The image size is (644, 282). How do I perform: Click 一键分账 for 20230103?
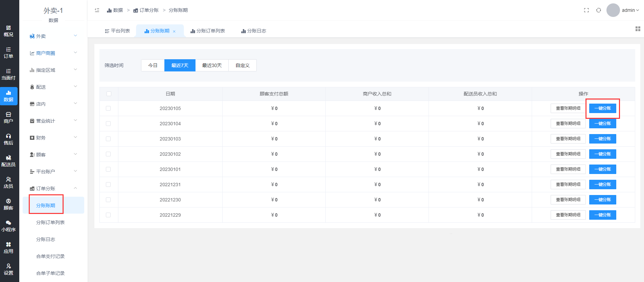(603, 139)
